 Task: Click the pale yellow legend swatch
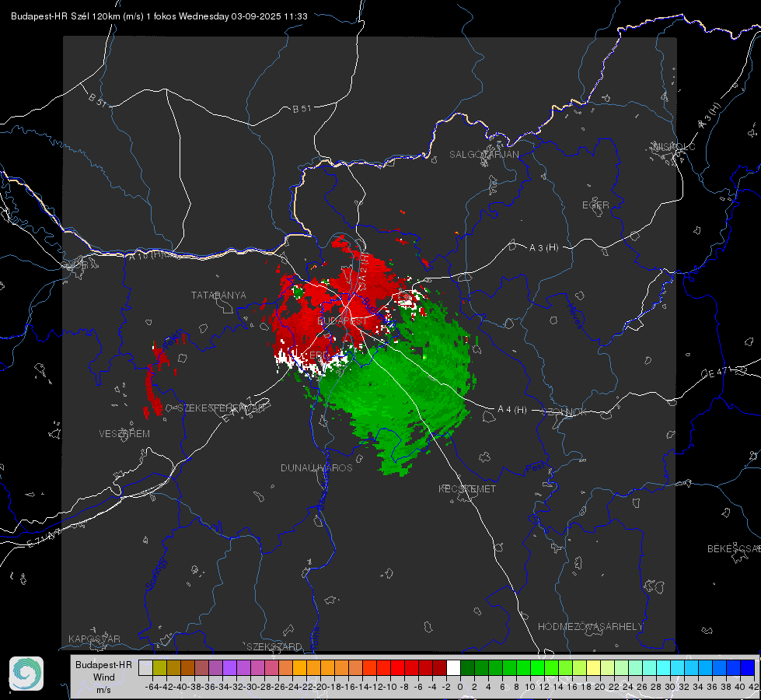(x=593, y=667)
